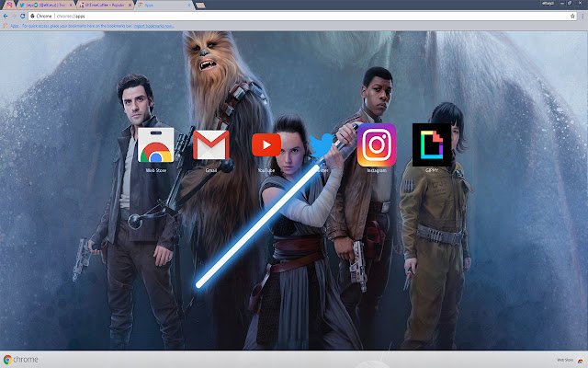588x368 pixels.
Task: Open a new tab
Action: coord(200,6)
